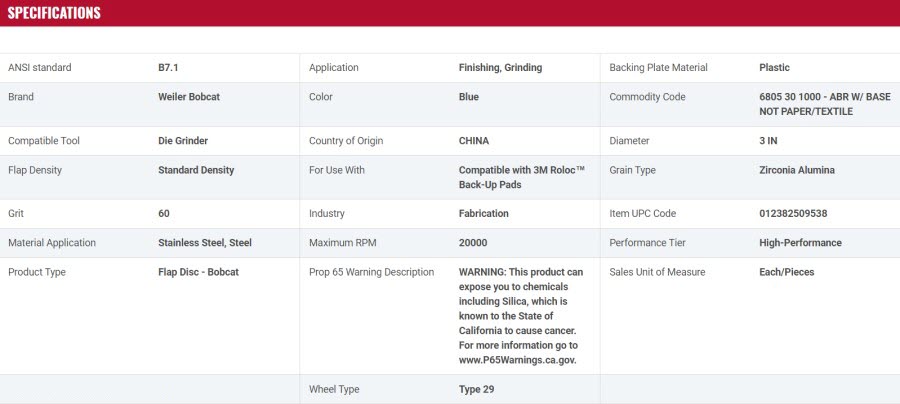The width and height of the screenshot is (900, 404).
Task: Click the Standard Density flap density value
Action: [196, 170]
